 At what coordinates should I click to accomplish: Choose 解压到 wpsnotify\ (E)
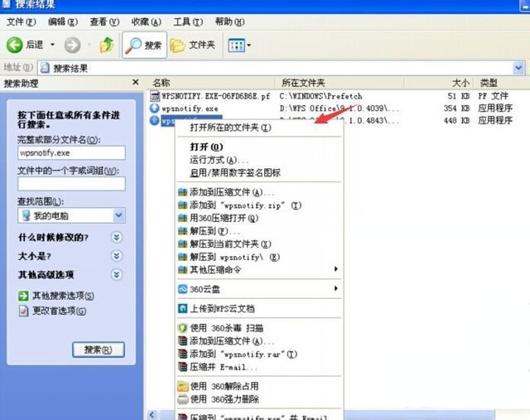(x=259, y=257)
